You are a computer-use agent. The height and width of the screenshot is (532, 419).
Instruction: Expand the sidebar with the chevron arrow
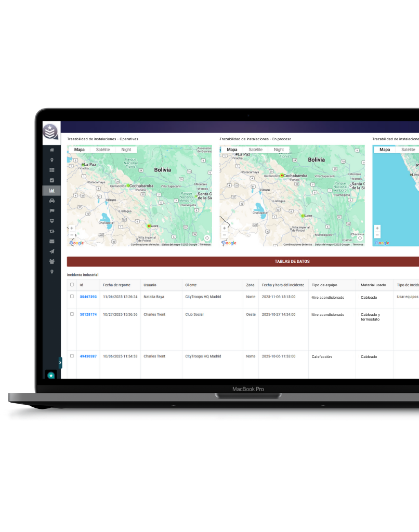click(x=60, y=363)
